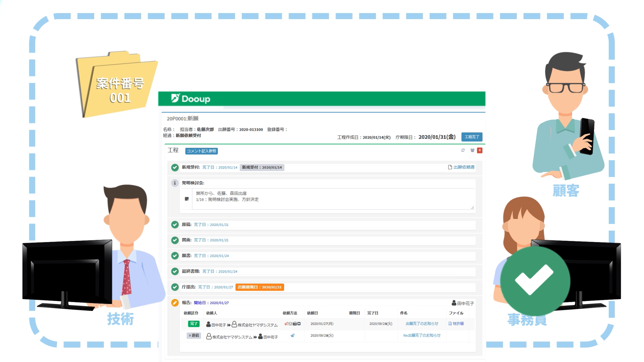Viewport: 644px width, 362px height.
Task: Click the 依頼区分 column header
Action: [x=191, y=313]
